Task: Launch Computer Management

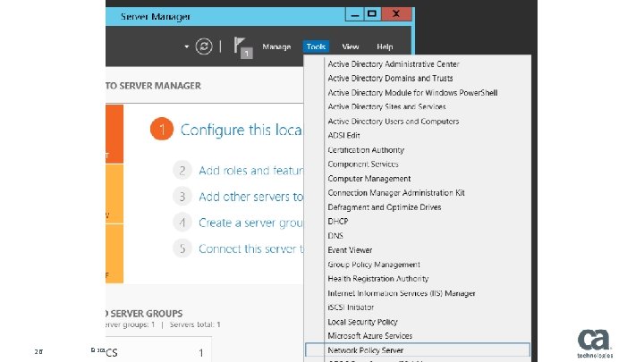Action: (369, 179)
